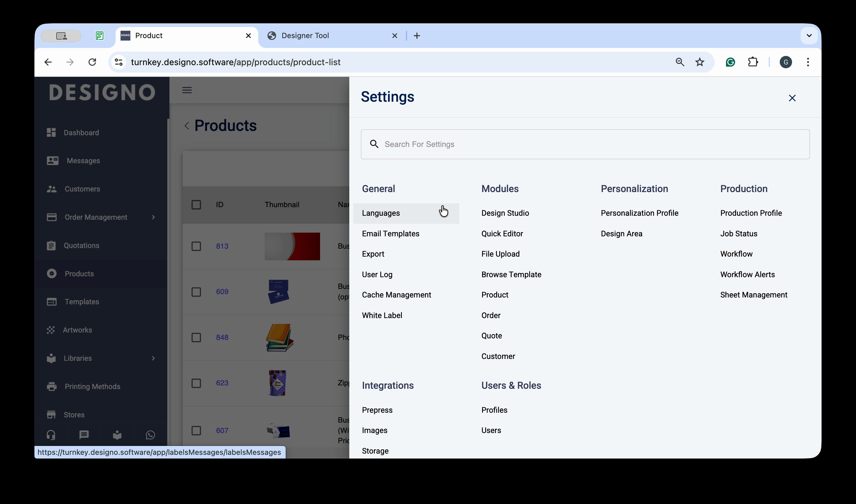Image resolution: width=856 pixels, height=504 pixels.
Task: Open the Production Profile link
Action: pos(751,213)
